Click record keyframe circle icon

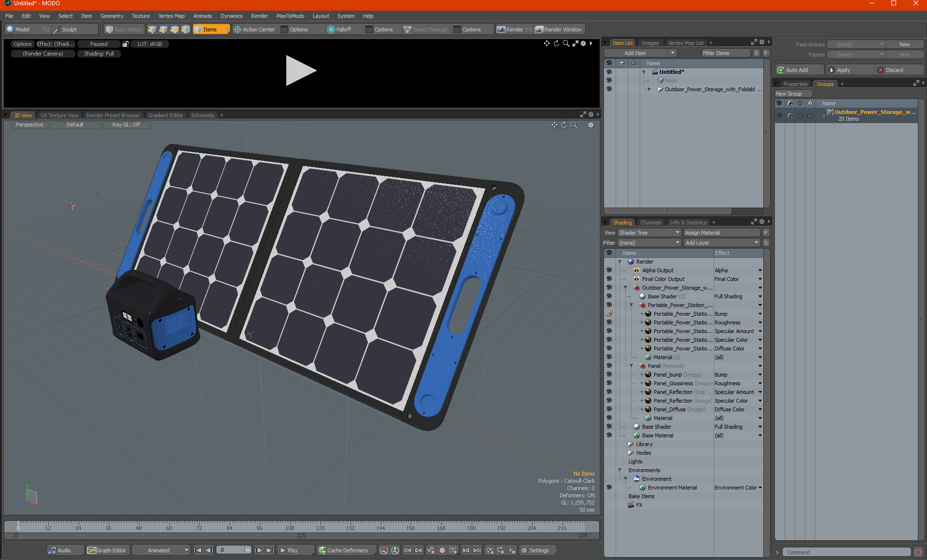[x=442, y=550]
